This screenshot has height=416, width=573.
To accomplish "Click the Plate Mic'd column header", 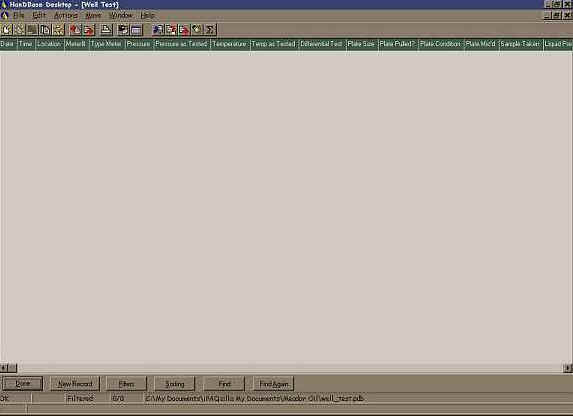I will pyautogui.click(x=482, y=44).
